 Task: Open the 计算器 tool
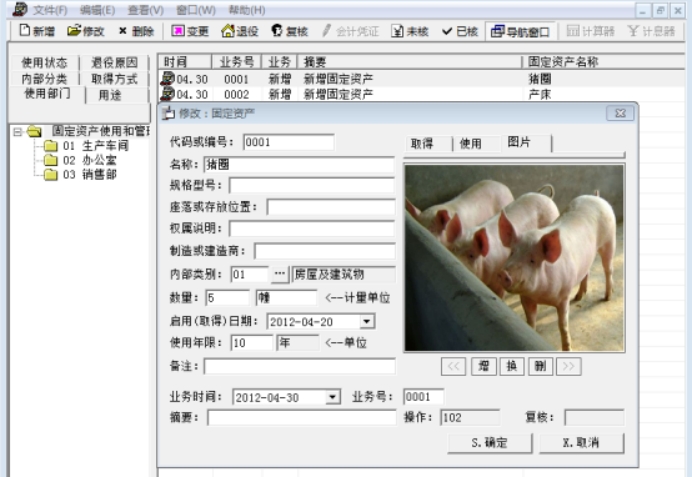coord(590,31)
